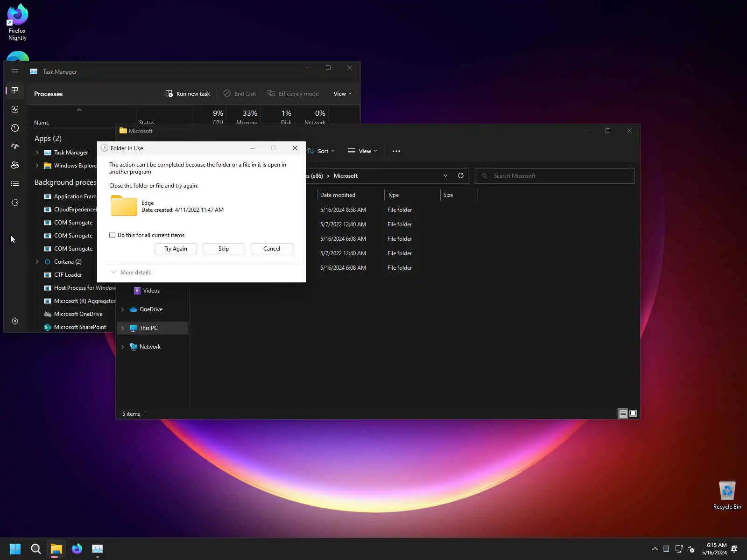Open the View menu in Explorer toolbar

(362, 151)
